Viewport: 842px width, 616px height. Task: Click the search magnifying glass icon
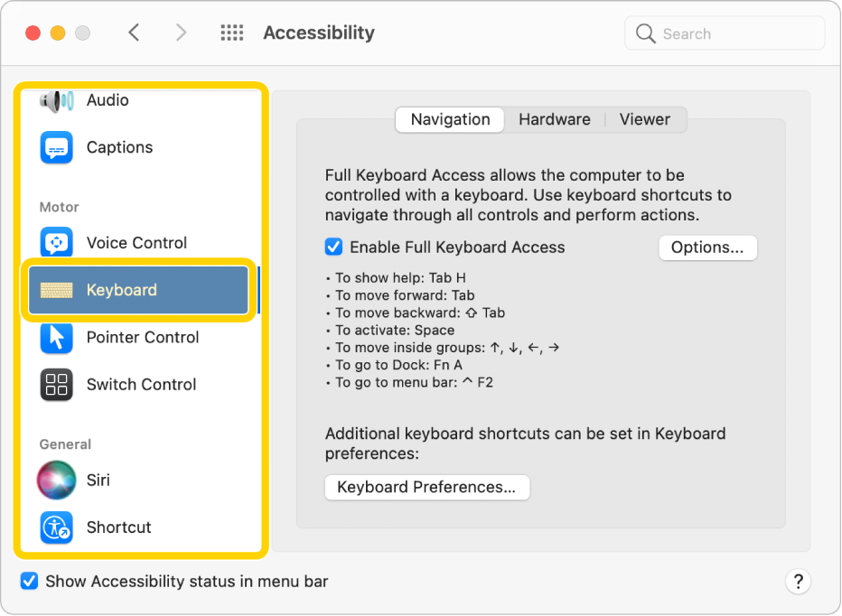(x=645, y=33)
